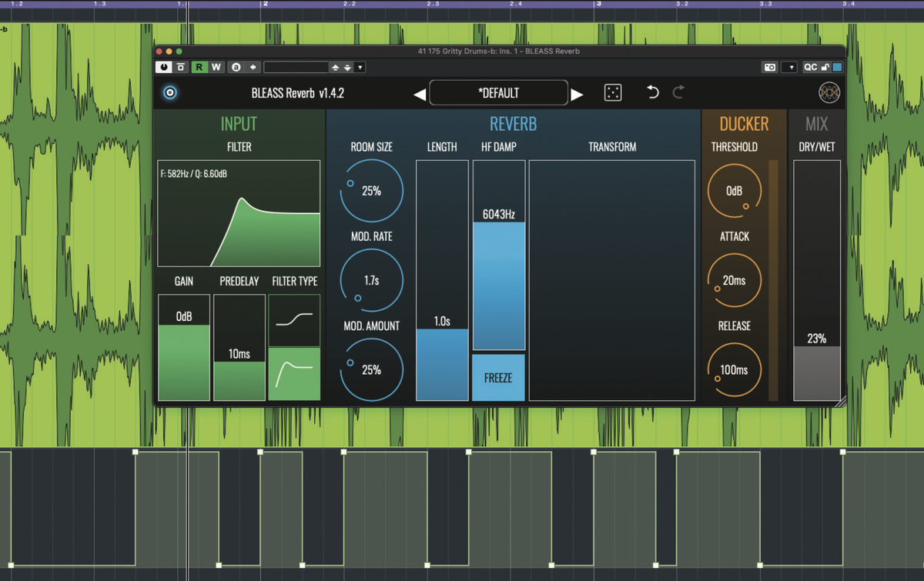
Task: Toggle the plugin power button on
Action: (x=164, y=67)
